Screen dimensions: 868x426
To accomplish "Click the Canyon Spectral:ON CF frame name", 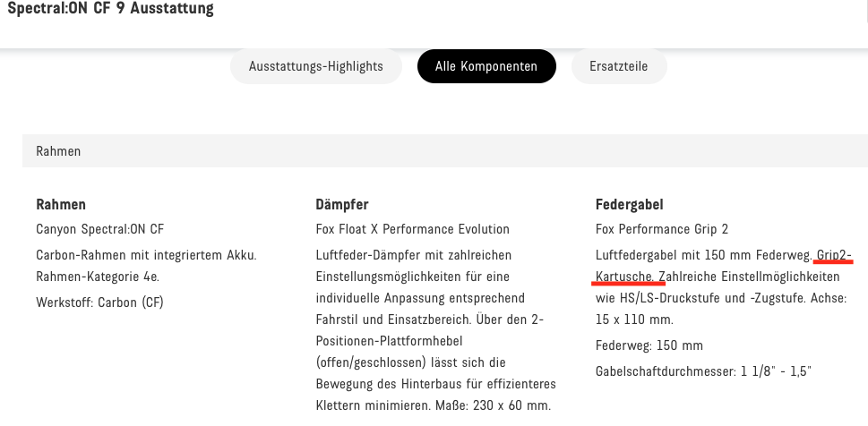I will click(x=99, y=229).
